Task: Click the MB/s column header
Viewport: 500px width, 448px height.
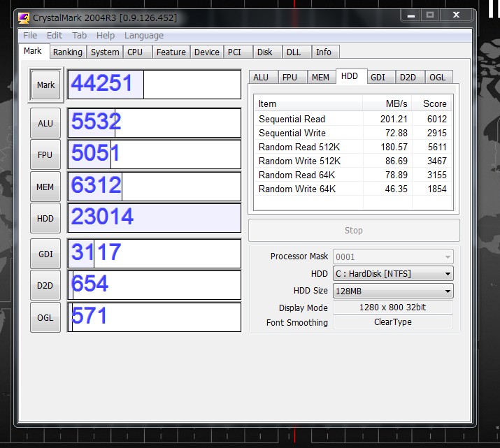Action: pos(387,103)
